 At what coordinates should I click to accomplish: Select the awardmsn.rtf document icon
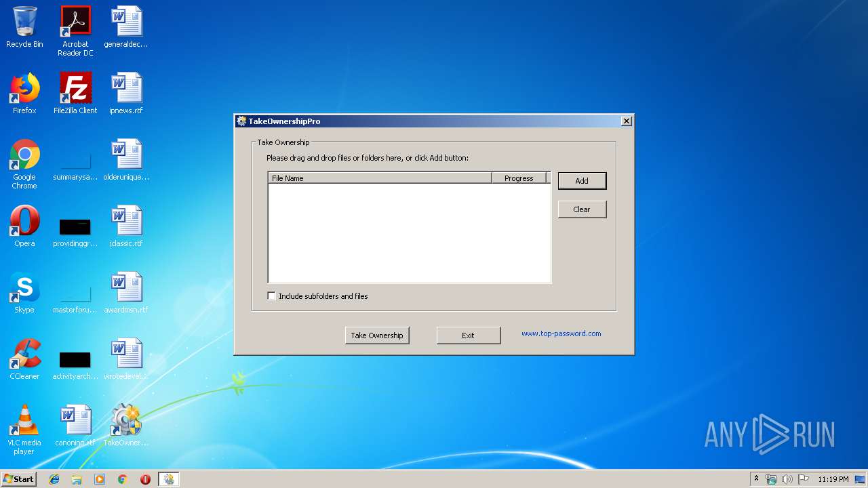(x=126, y=293)
